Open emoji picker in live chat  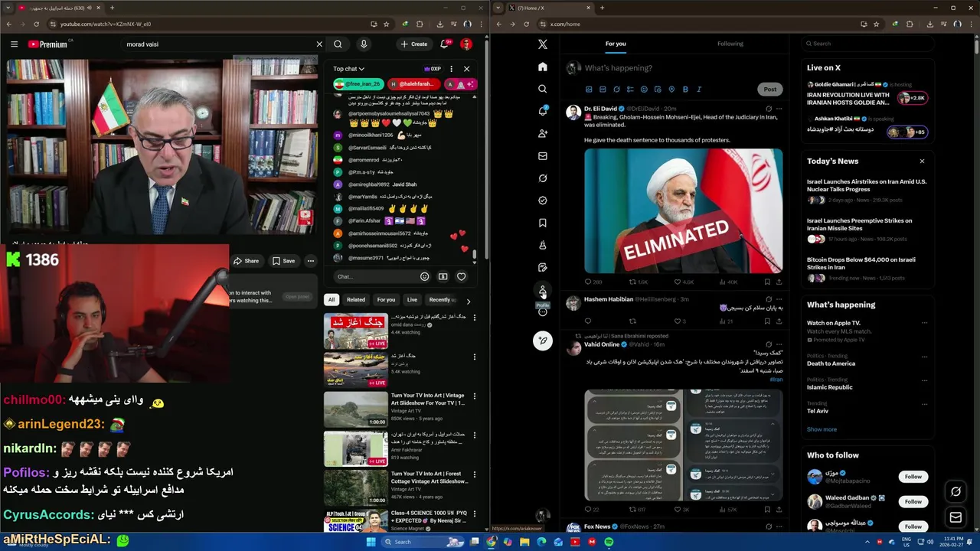coord(425,277)
